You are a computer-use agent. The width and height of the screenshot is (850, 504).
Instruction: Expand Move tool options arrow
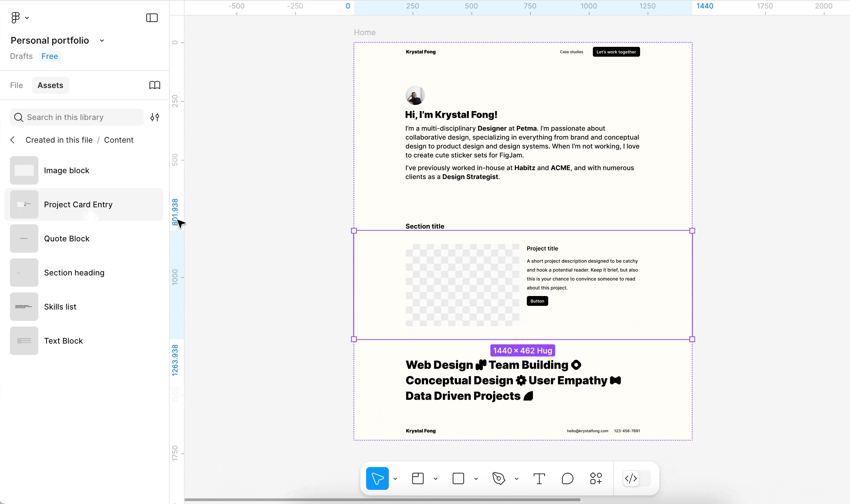click(395, 479)
